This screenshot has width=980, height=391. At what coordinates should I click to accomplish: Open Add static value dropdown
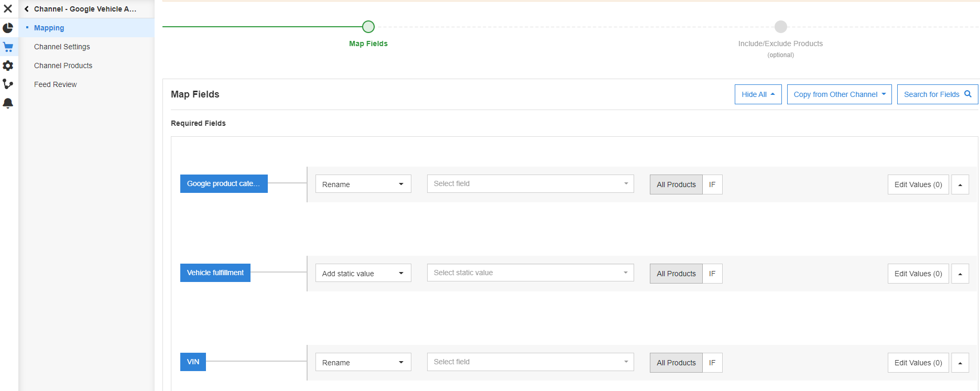[x=363, y=273]
